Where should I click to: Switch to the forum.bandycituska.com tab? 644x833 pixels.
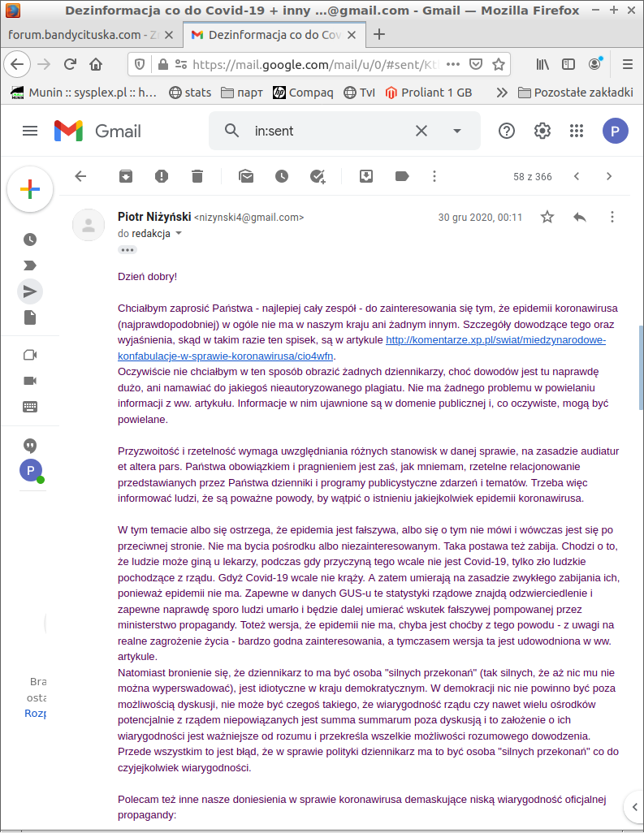[84, 35]
